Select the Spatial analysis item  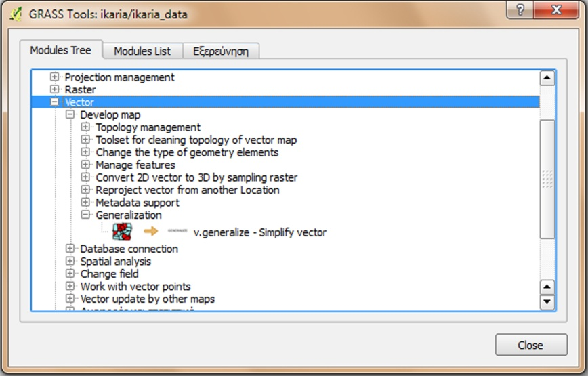115,262
